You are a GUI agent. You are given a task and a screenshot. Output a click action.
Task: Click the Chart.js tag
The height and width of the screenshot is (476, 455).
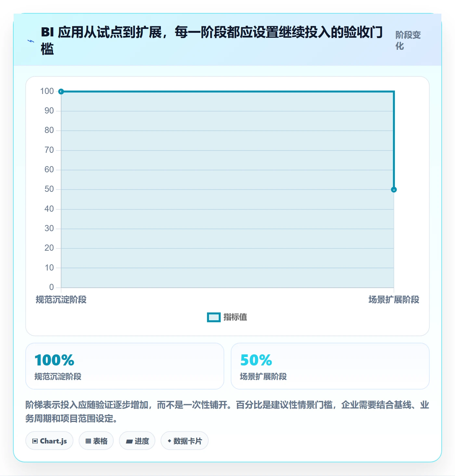[49, 441]
